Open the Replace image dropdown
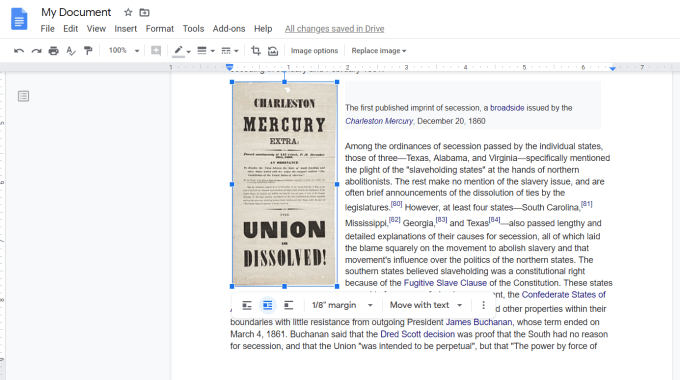The width and height of the screenshot is (680, 380). [x=379, y=51]
